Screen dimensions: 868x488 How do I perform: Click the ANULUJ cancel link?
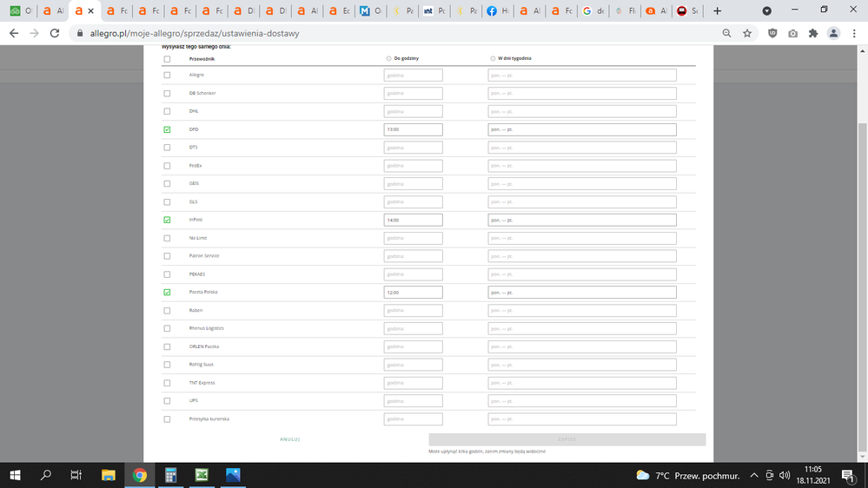(289, 439)
